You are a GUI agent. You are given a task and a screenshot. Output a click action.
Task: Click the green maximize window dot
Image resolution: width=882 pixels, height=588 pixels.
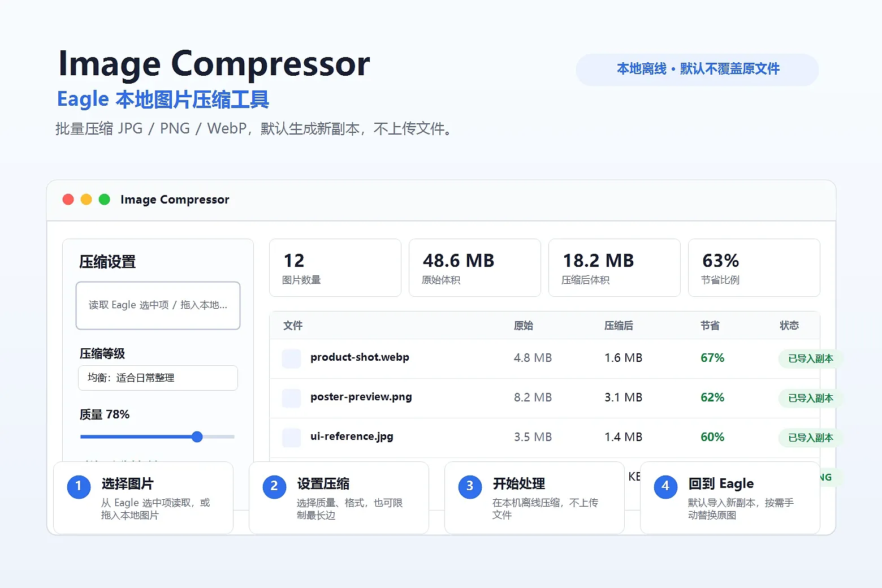pyautogui.click(x=105, y=200)
